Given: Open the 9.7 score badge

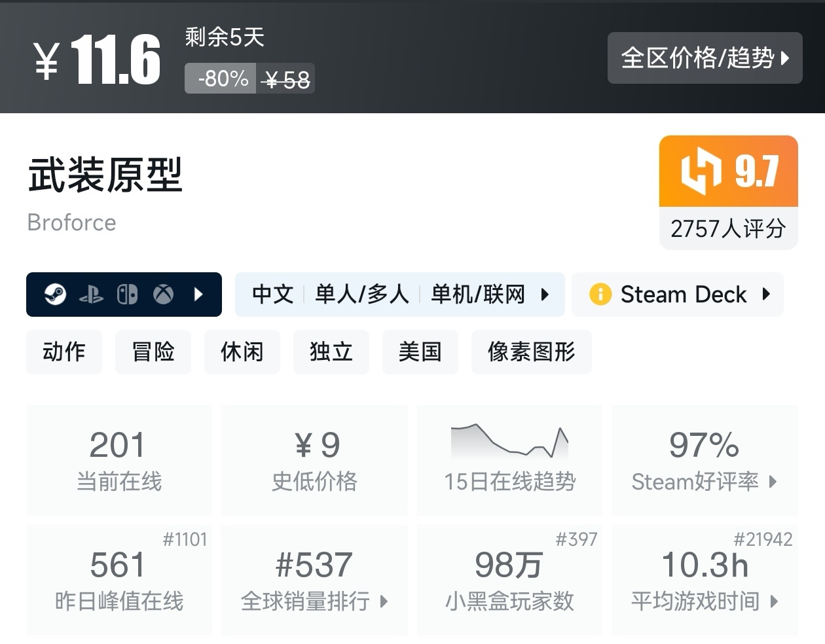Looking at the screenshot, I should point(729,171).
